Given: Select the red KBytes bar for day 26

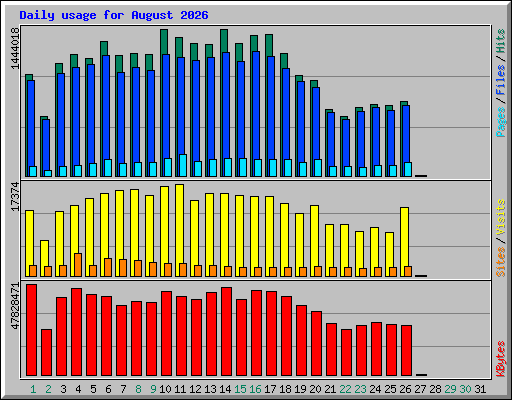Looking at the screenshot, I should (406, 350).
